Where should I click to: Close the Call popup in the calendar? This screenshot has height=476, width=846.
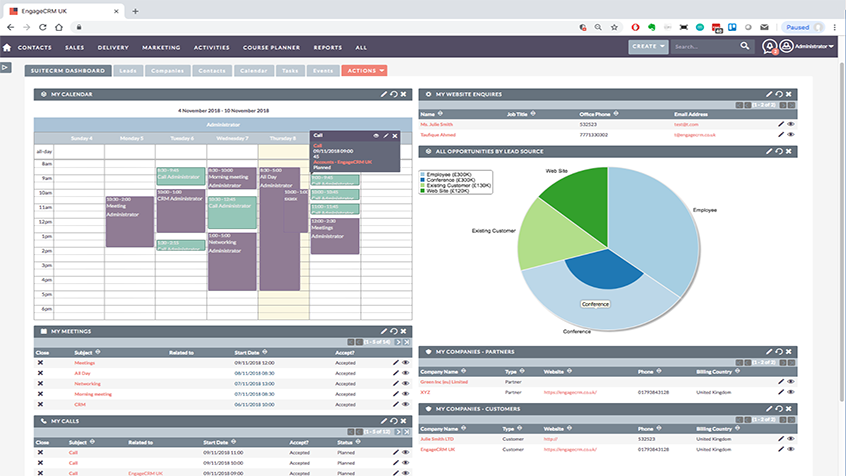point(395,136)
